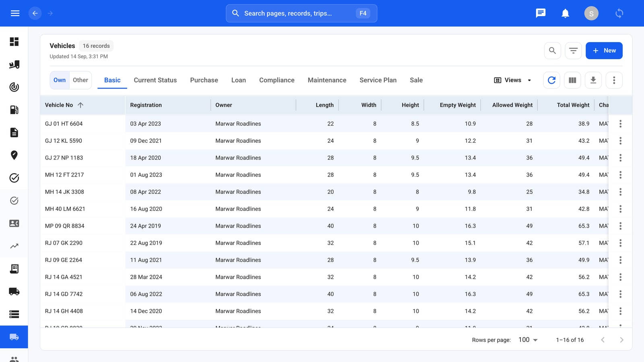Open the hamburger main menu
Viewport: 644px width, 362px height.
click(x=15, y=13)
